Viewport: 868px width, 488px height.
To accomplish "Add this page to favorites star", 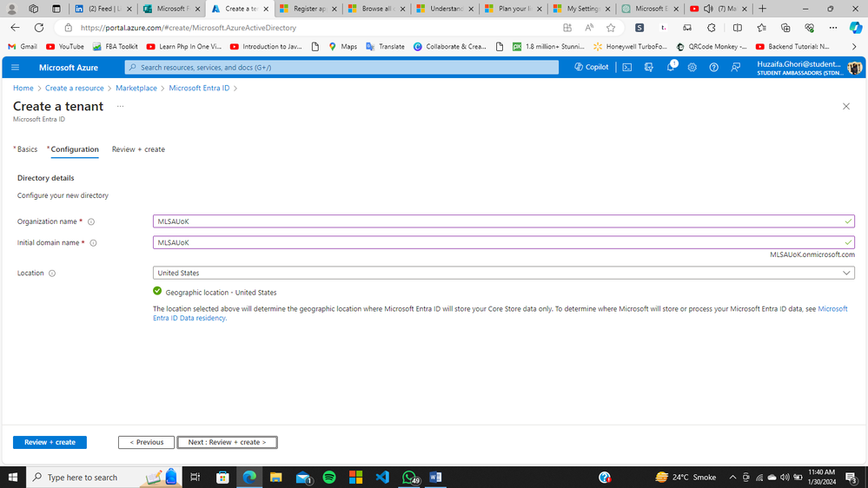I will click(611, 28).
